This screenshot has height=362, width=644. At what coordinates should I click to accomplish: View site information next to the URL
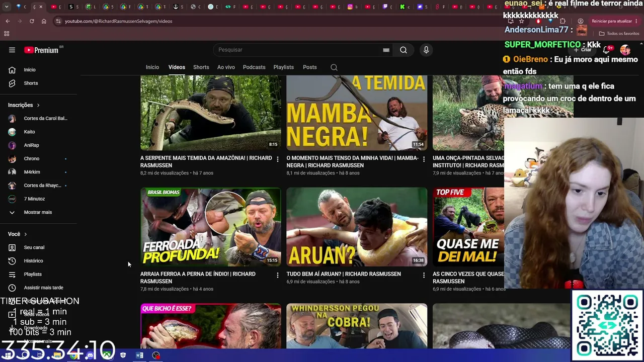(x=58, y=21)
